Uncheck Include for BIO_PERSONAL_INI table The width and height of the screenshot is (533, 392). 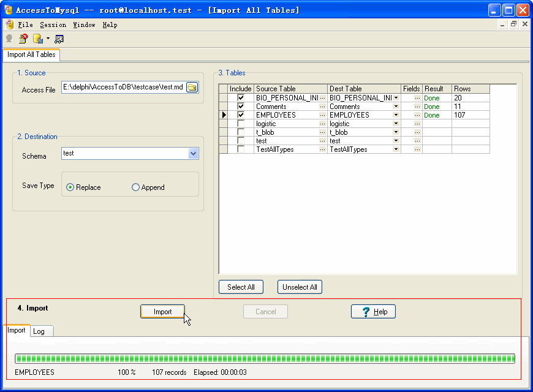(241, 98)
